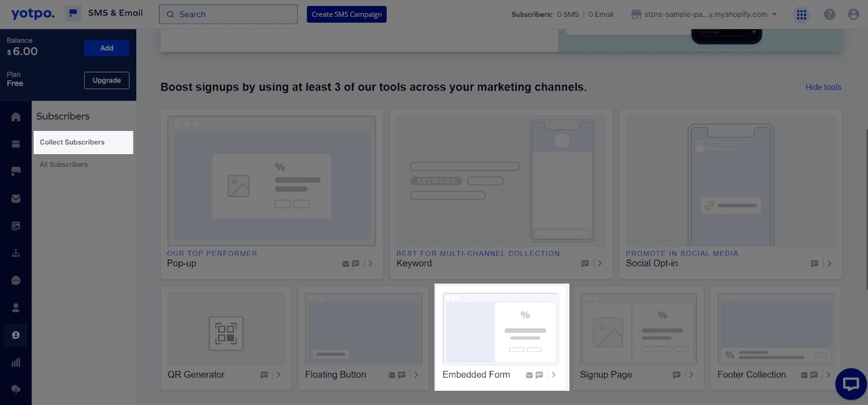The height and width of the screenshot is (405, 868).
Task: Click into the Search field
Action: [228, 14]
